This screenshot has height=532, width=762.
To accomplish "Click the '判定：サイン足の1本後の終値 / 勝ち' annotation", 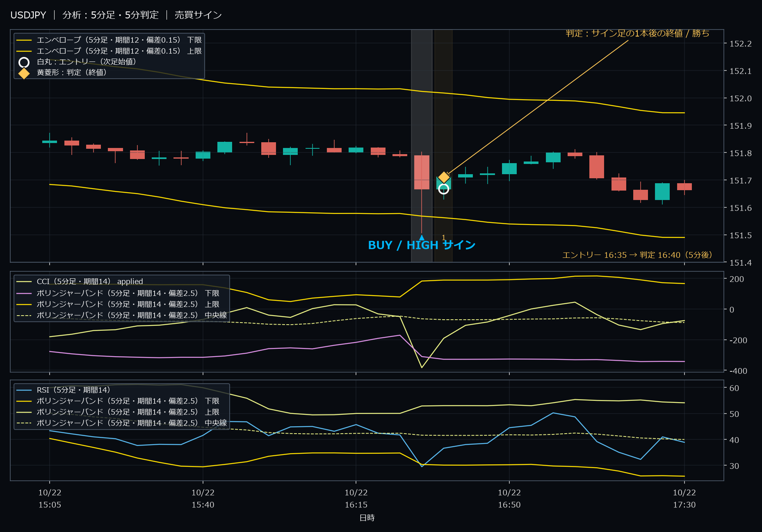I will pos(637,33).
